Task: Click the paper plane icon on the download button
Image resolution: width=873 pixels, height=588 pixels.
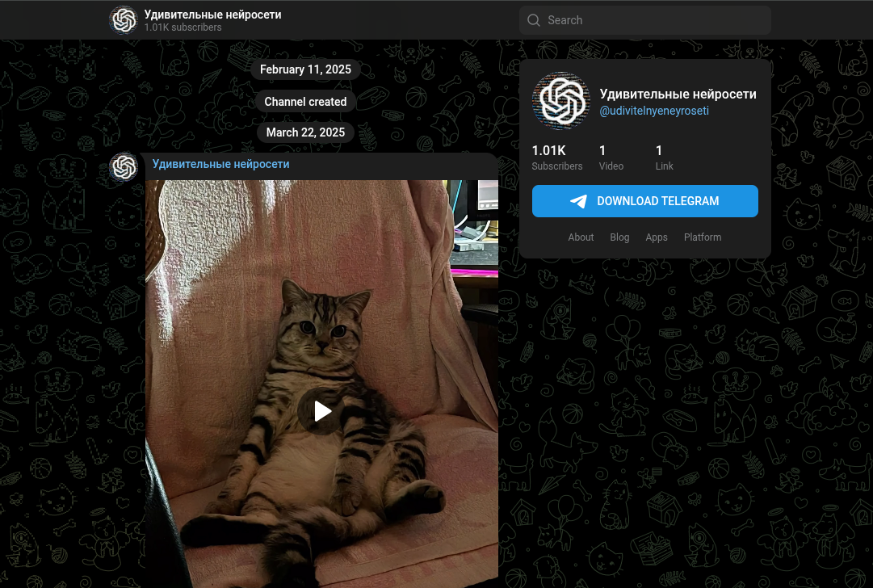Action: tap(578, 201)
